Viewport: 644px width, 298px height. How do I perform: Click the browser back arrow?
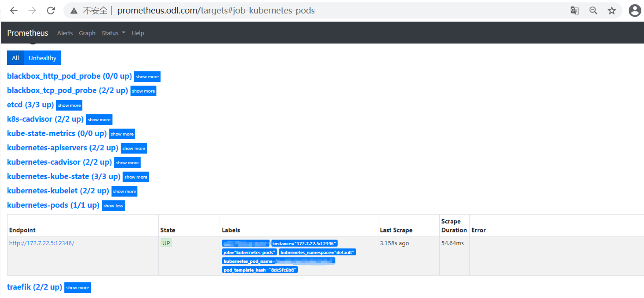(14, 10)
